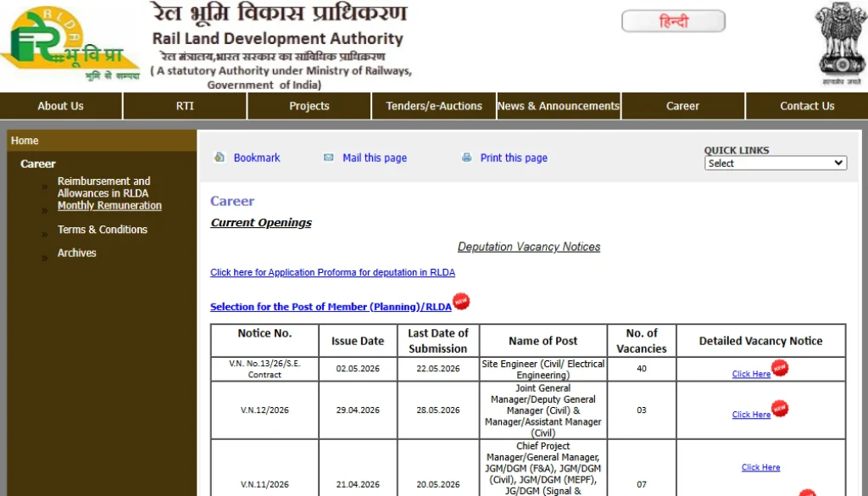Open Selection for Post of Member (Planning)/RLDA link

(331, 307)
